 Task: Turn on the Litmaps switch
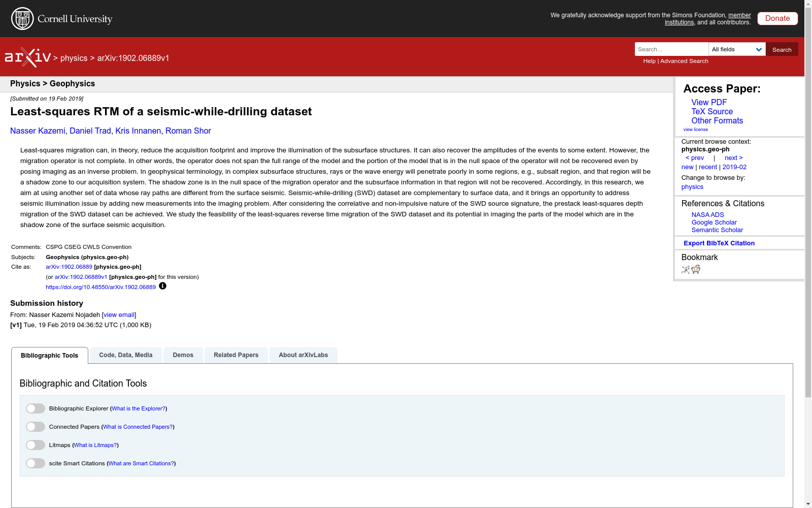tap(36, 445)
